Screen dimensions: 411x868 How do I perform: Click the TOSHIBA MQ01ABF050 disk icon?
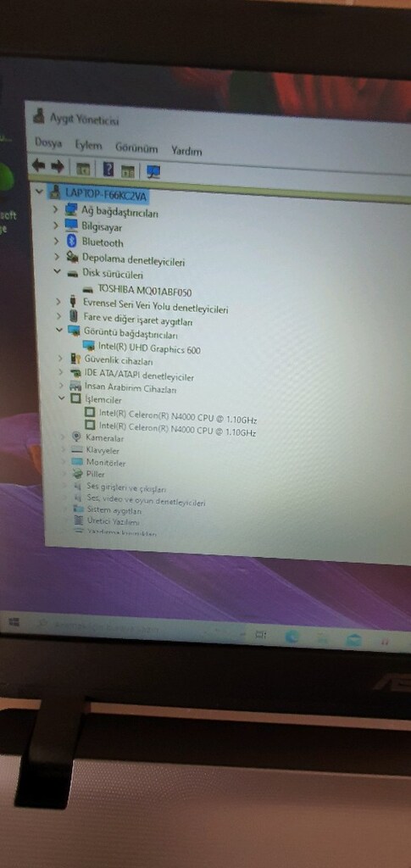[88, 289]
